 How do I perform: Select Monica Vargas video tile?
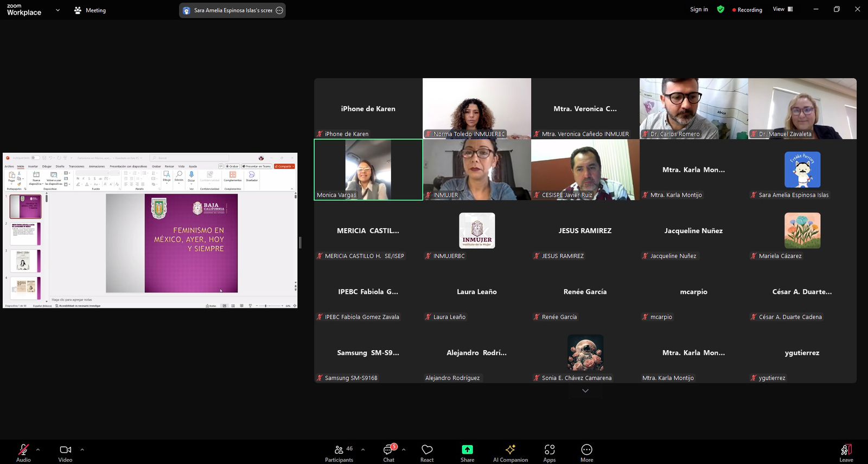tap(368, 170)
